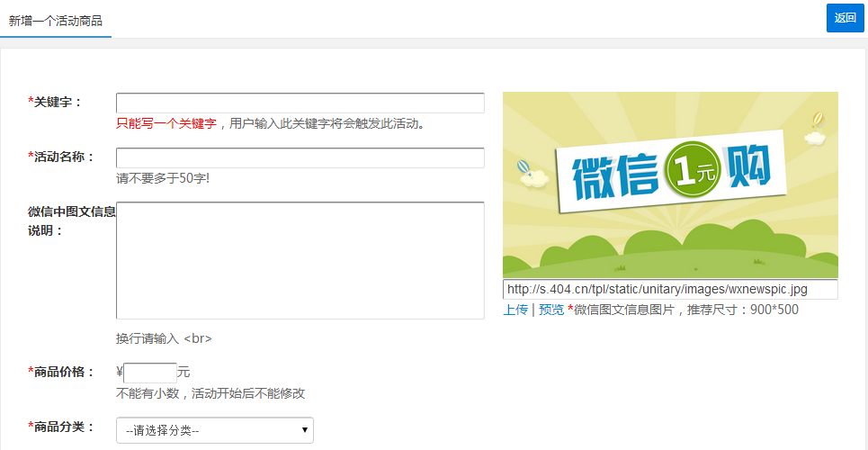Click the 预览 link
Screen dimensions: 868x450
(550, 310)
